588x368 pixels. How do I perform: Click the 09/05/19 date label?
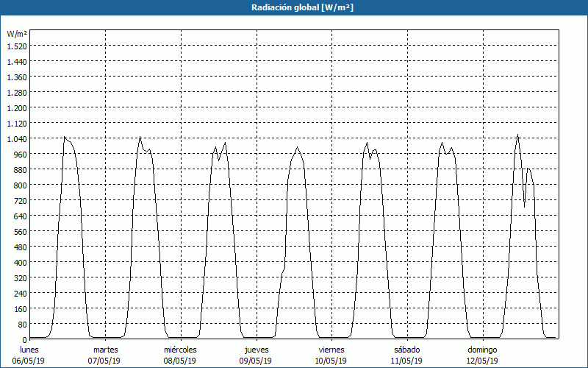(255, 361)
